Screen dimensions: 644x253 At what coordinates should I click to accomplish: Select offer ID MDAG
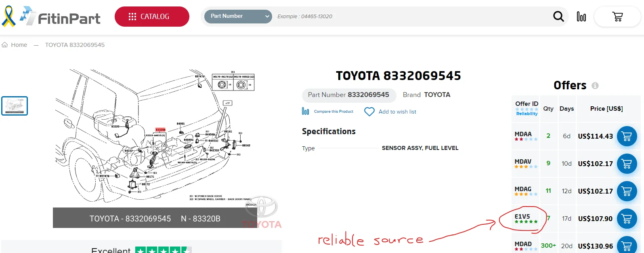coord(523,189)
